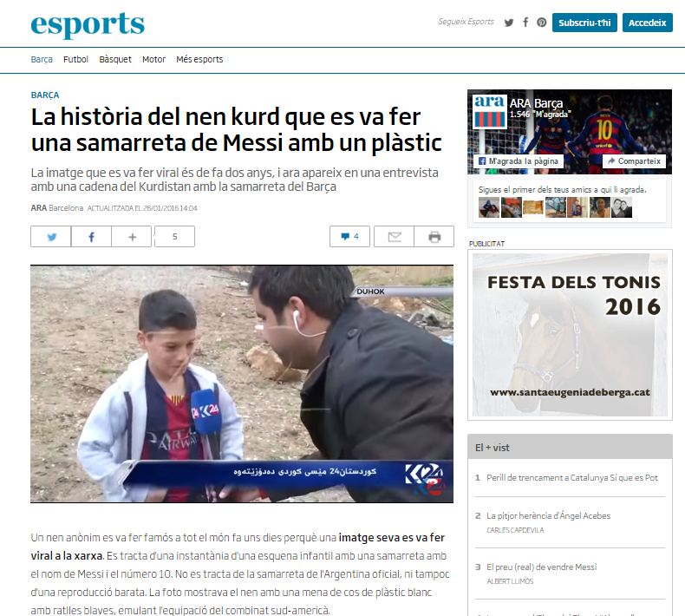This screenshot has height=616, width=685.
Task: Click author name CARLES CAPDEVILA
Action: pyautogui.click(x=516, y=530)
